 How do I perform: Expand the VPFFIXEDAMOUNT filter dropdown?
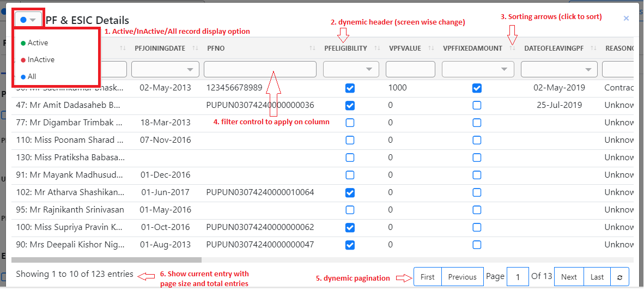477,69
